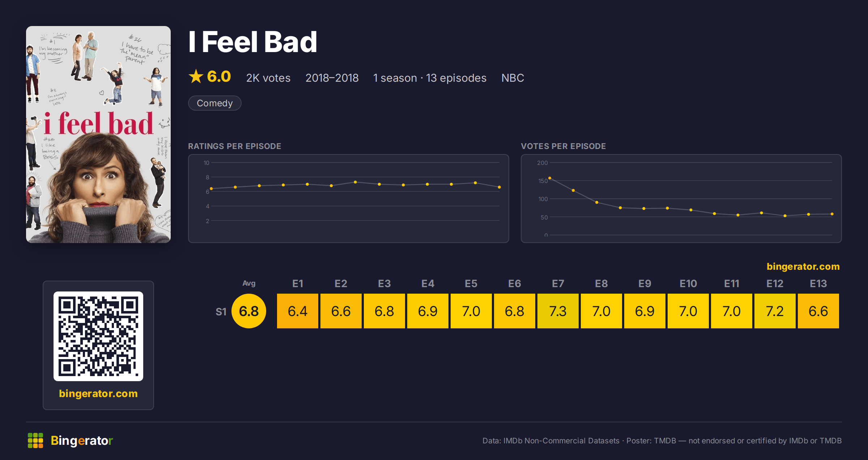The width and height of the screenshot is (868, 460).
Task: Click the E10 column header
Action: [688, 284]
